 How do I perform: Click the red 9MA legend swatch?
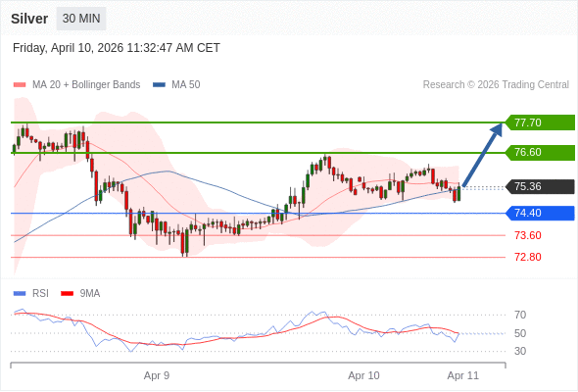pos(67,294)
